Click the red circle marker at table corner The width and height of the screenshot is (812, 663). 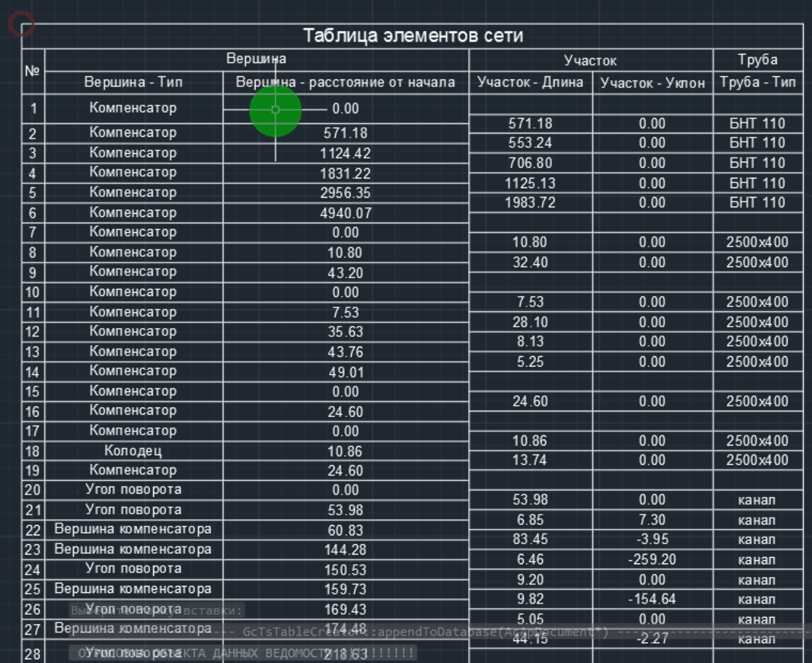click(x=21, y=24)
